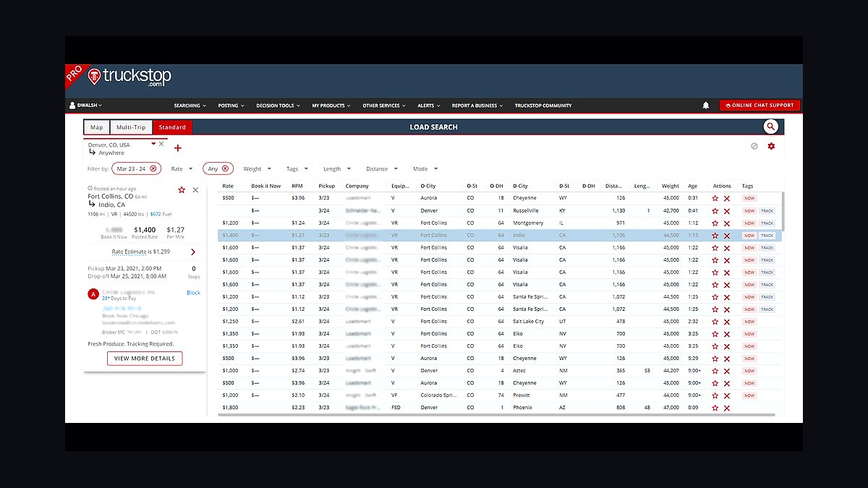This screenshot has height=488, width=868.
Task: Open the Mode filter dropdown
Action: [x=425, y=168]
